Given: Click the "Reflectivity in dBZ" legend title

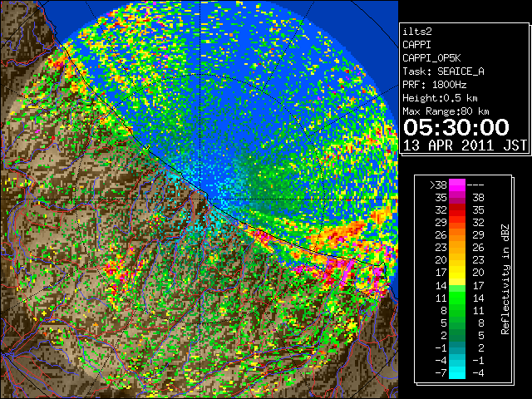Looking at the screenshot, I should coord(505,279).
